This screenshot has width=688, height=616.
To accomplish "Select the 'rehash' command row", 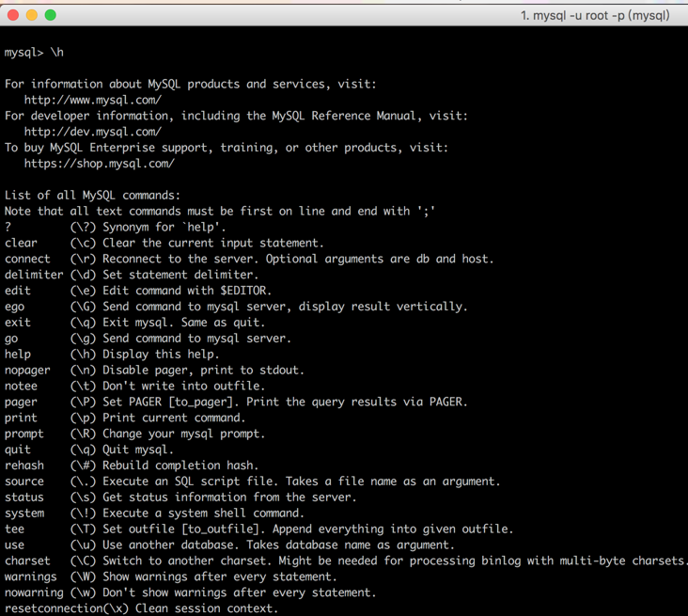I will (x=132, y=466).
